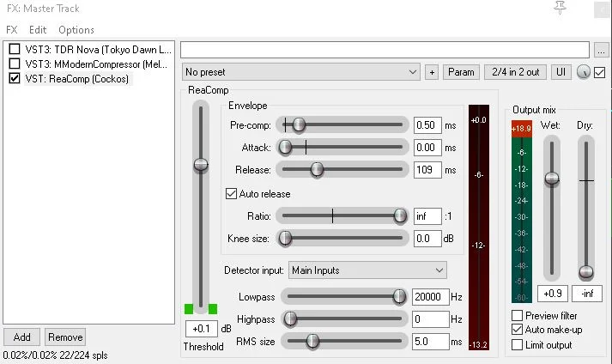Enable the TDR Nova plugin checkbox
Image resolution: width=612 pixels, height=364 pixels.
coord(14,49)
